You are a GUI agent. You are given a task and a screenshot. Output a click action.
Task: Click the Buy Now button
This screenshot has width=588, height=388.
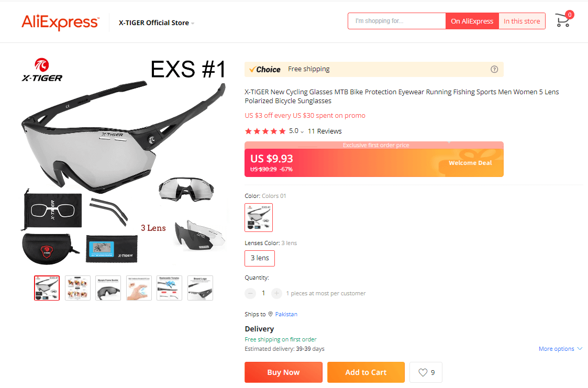point(283,372)
